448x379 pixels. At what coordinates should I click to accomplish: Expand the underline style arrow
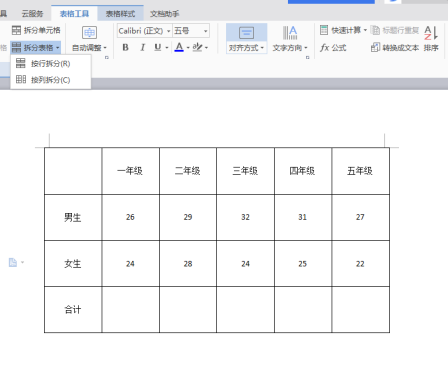click(167, 48)
